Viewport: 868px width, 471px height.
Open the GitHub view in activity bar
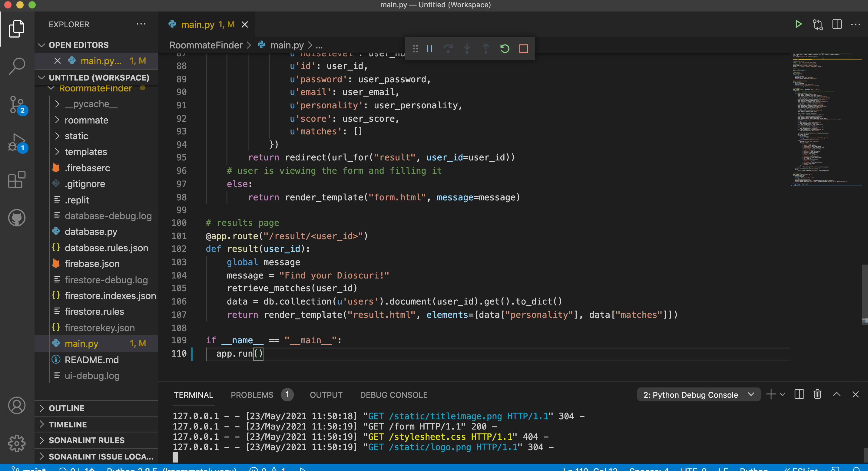click(17, 217)
